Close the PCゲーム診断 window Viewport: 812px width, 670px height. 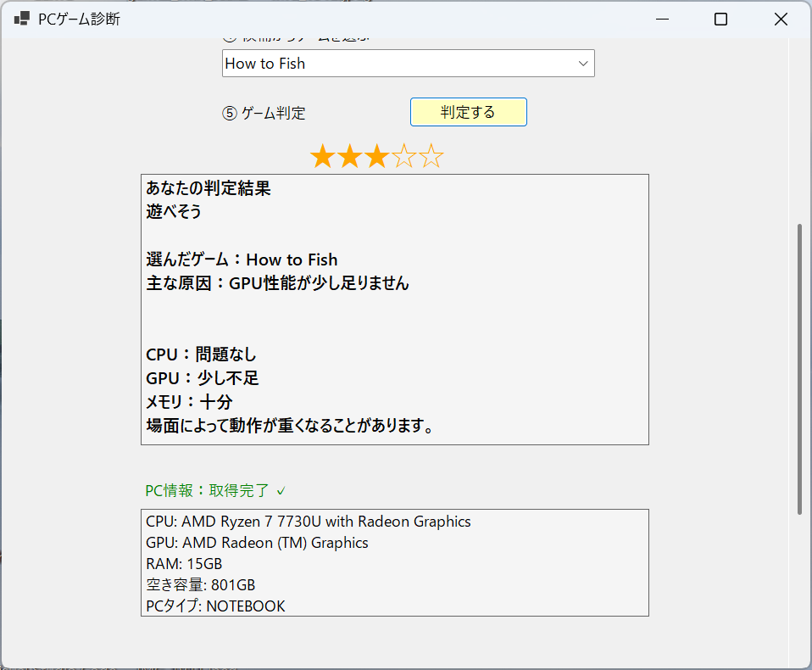point(781,20)
